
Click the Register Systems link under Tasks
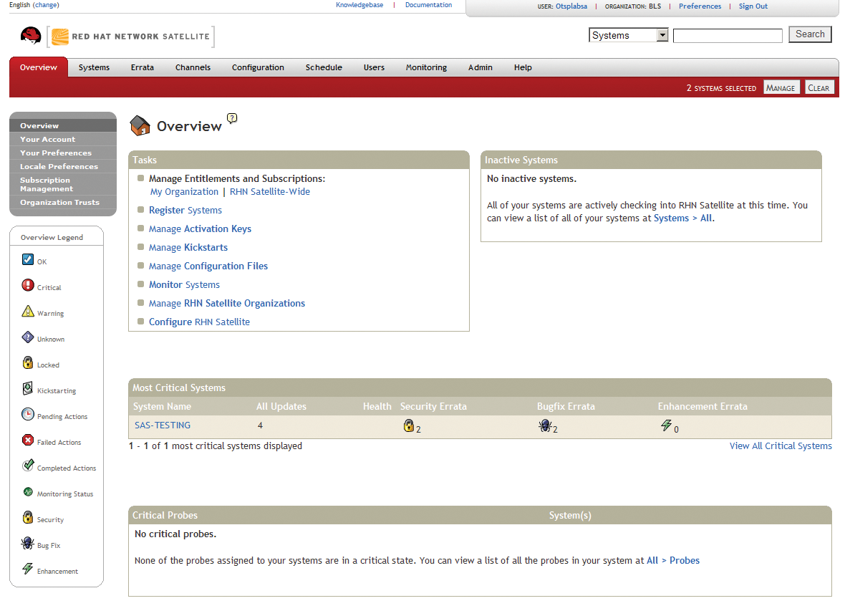point(185,210)
